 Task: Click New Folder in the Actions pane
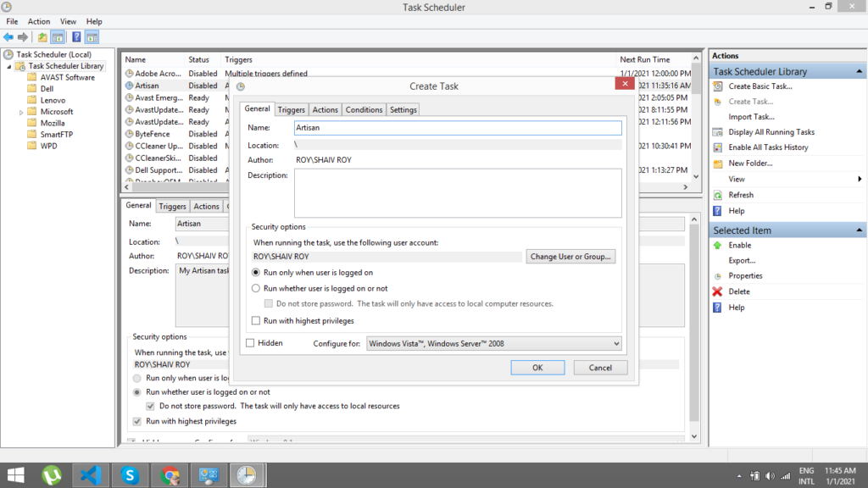coord(750,164)
